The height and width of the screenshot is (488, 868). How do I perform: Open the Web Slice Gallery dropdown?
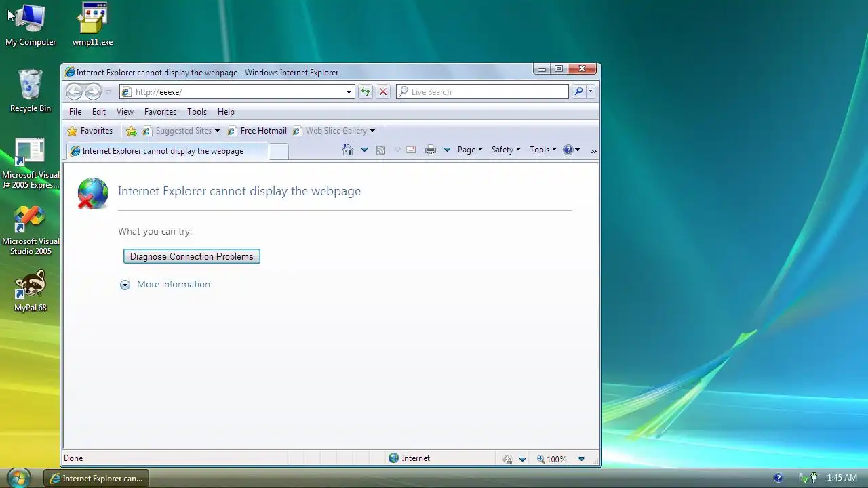pos(334,131)
